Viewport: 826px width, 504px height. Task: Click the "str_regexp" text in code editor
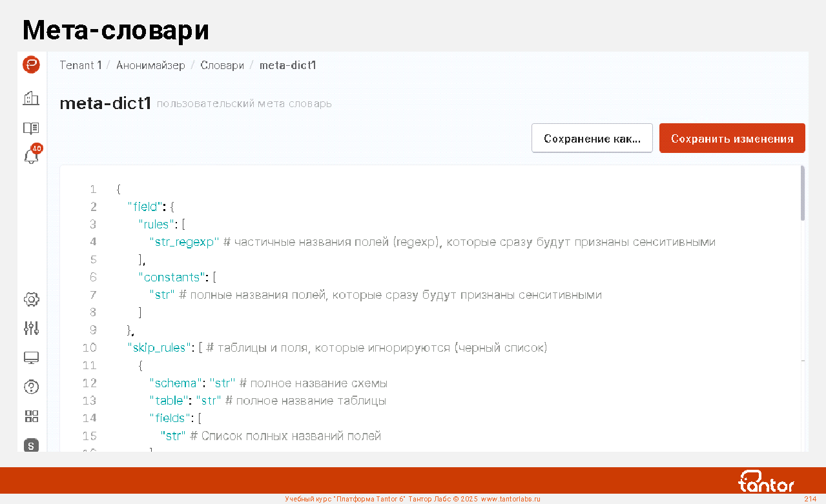pyautogui.click(x=184, y=242)
